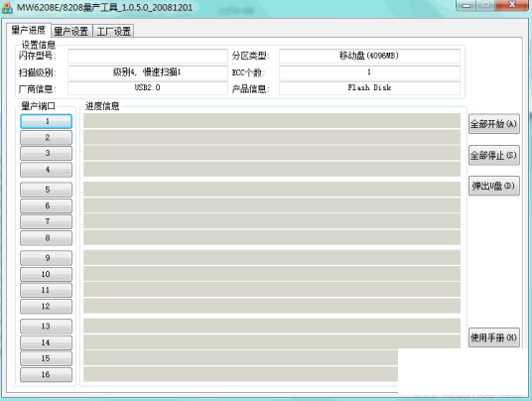Select production port 5 button
The width and height of the screenshot is (532, 401).
(x=46, y=190)
